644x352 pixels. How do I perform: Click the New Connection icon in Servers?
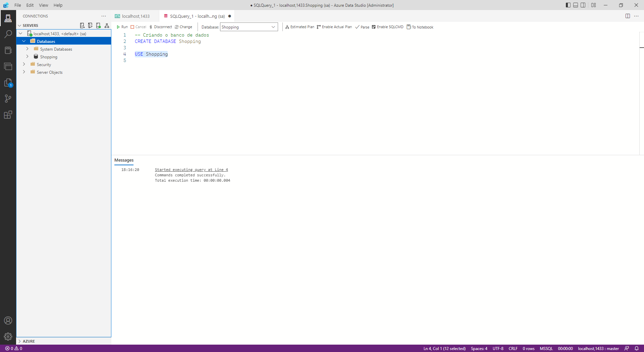82,25
